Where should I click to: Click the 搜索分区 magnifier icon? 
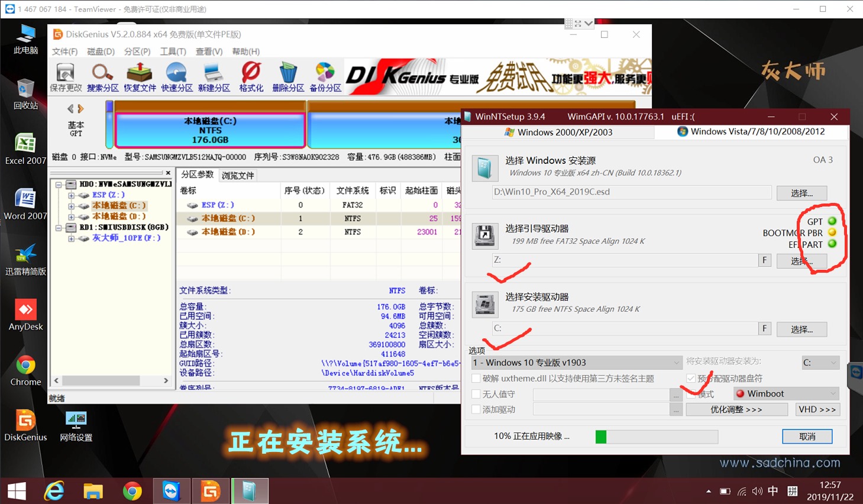click(103, 77)
